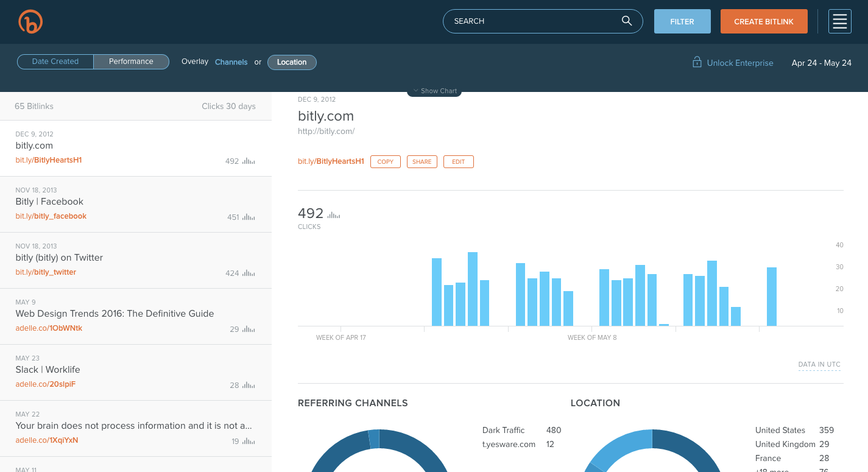868x472 pixels.
Task: Copy bit.ly/BitlyHeartsH1 using the COPY button
Action: tap(385, 161)
